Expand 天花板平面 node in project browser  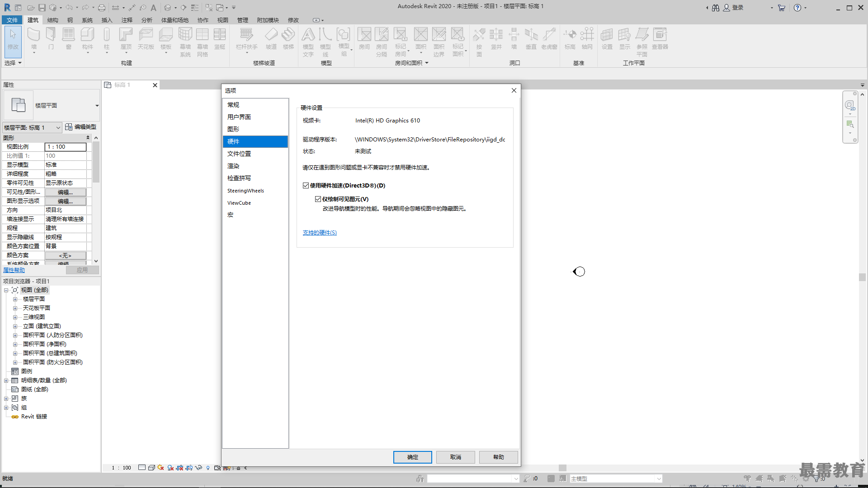coord(15,308)
